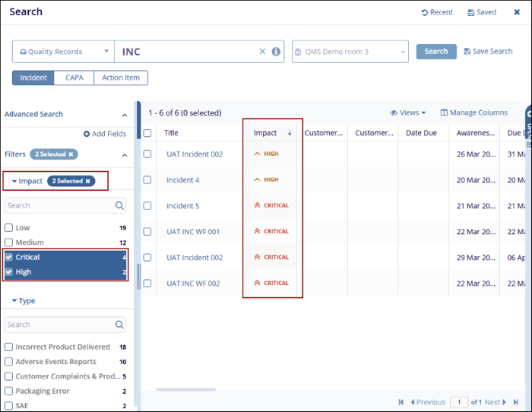
Task: Open Recent searches
Action: click(x=437, y=12)
